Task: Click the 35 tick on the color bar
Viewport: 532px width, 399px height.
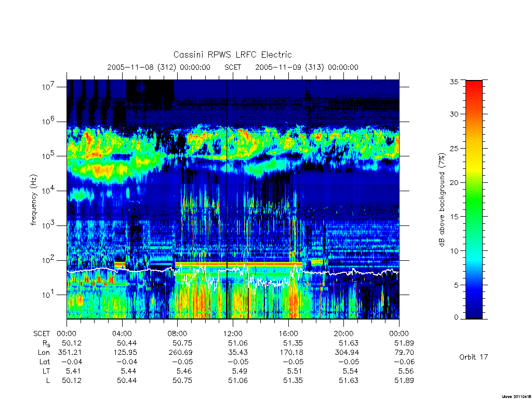Action: (454, 82)
